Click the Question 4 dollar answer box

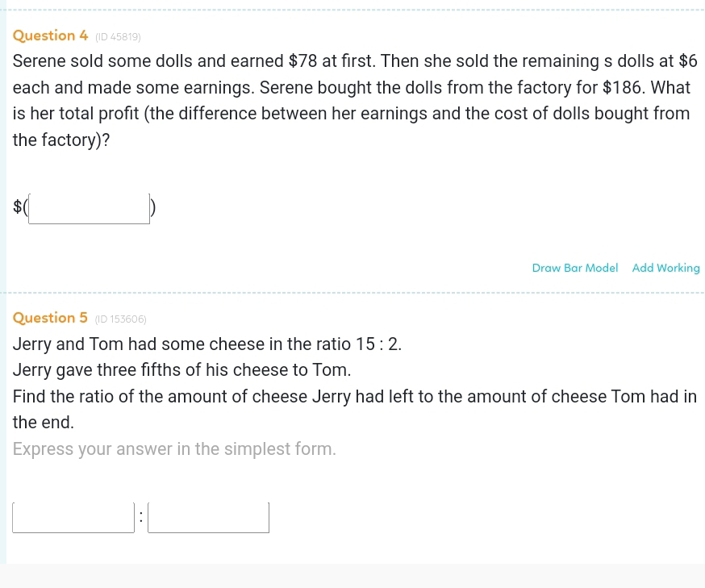(x=89, y=208)
